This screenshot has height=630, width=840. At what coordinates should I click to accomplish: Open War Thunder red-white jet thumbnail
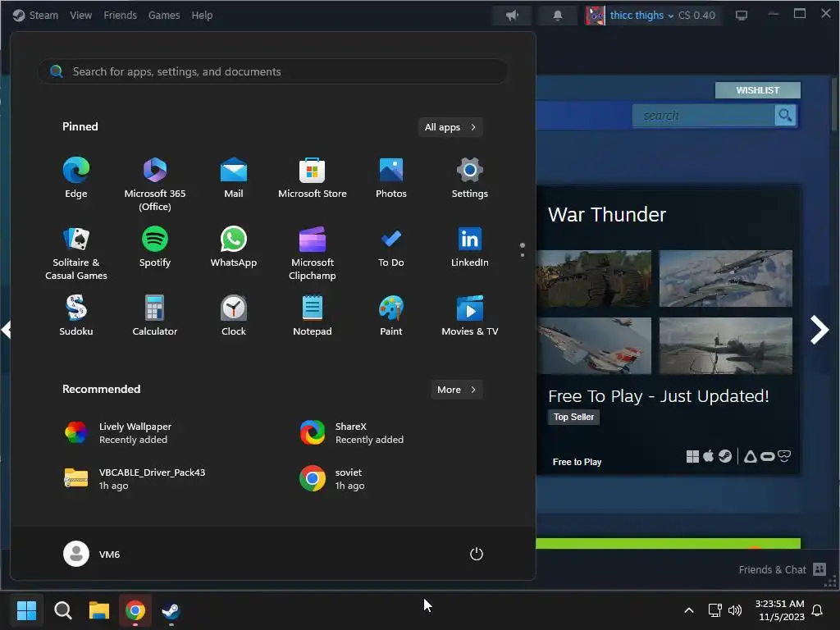594,345
